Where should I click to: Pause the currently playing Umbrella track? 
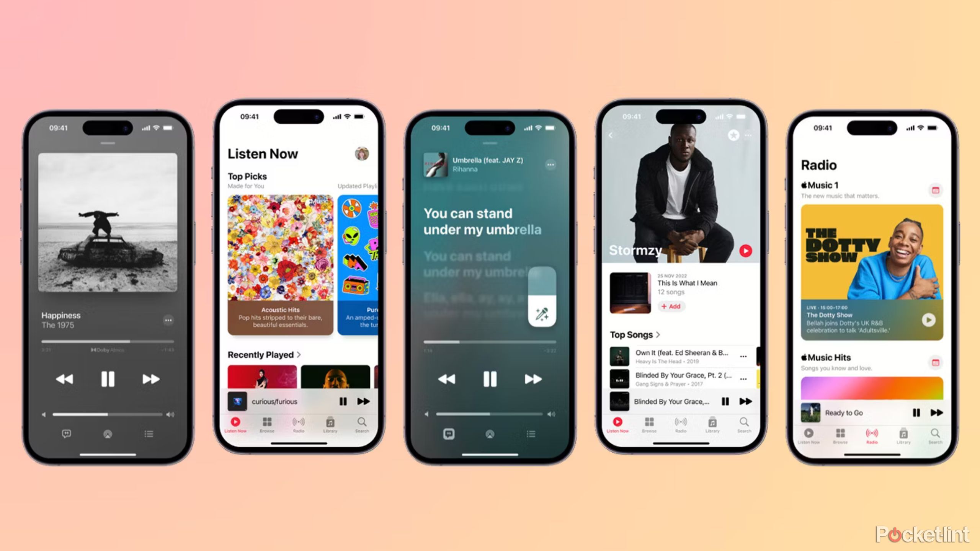[488, 379]
